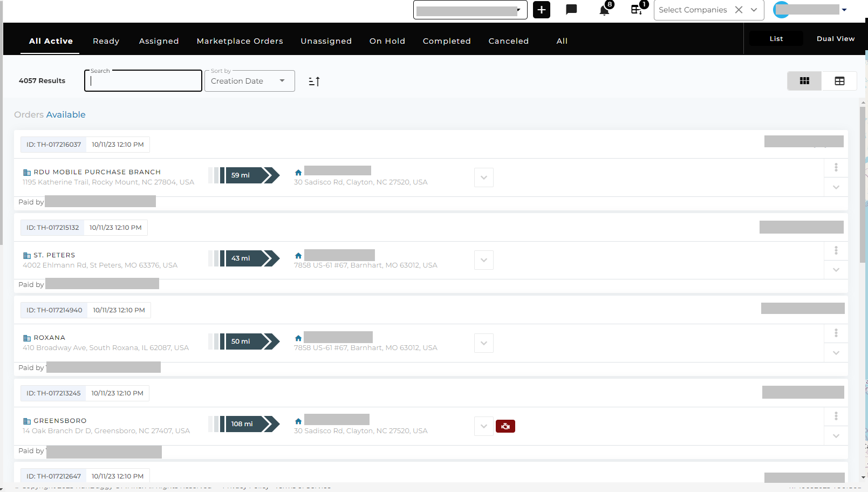868x492 pixels.
Task: Open the Sort by Creation Date dropdown
Action: click(250, 81)
